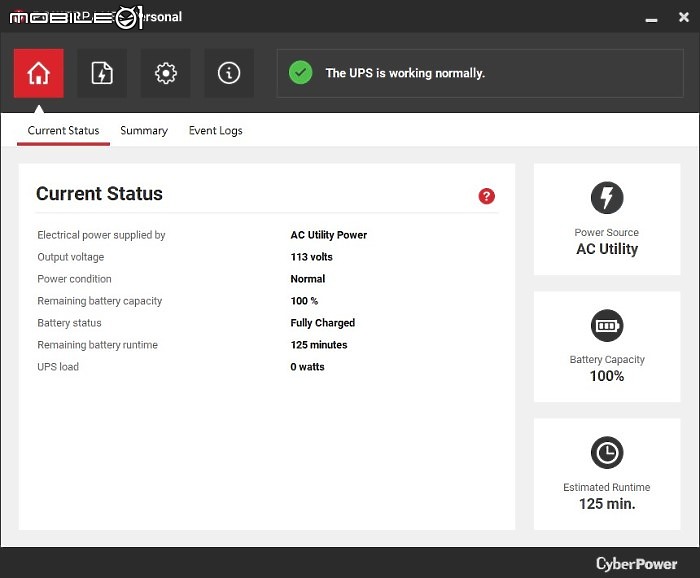The height and width of the screenshot is (578, 700).
Task: Open the gear configuration section
Action: pos(166,73)
